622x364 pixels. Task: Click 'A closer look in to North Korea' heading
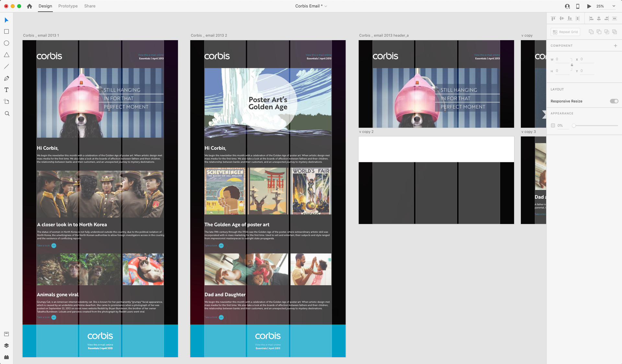[72, 225]
